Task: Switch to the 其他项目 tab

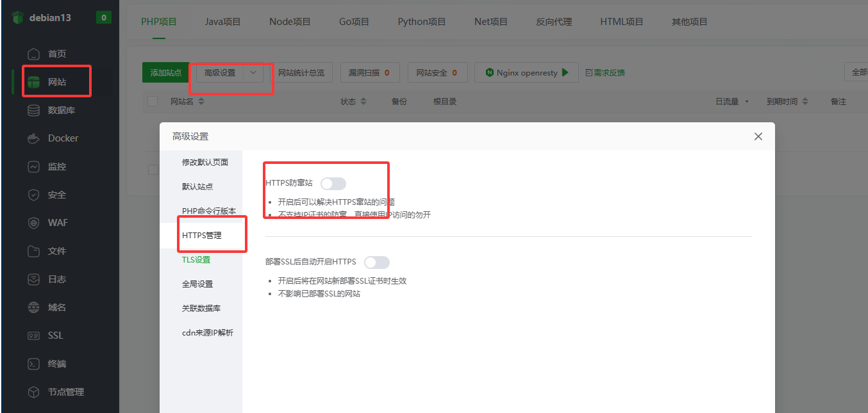Action: [x=690, y=22]
